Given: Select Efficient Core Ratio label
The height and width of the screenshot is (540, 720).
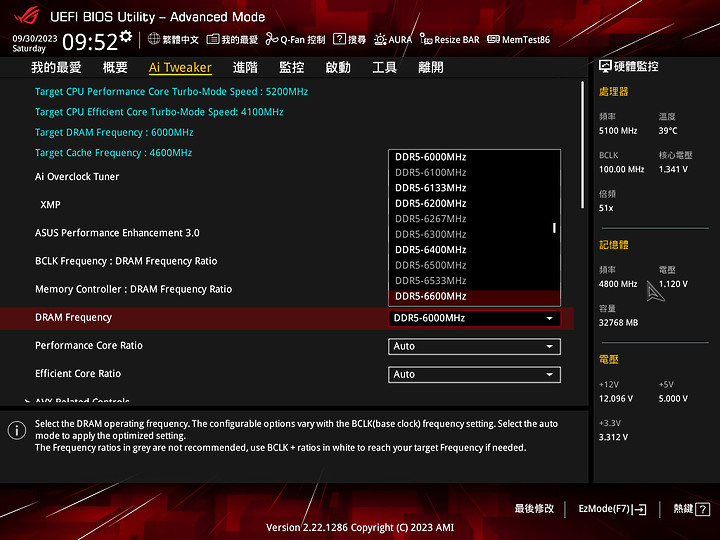Looking at the screenshot, I should (78, 374).
